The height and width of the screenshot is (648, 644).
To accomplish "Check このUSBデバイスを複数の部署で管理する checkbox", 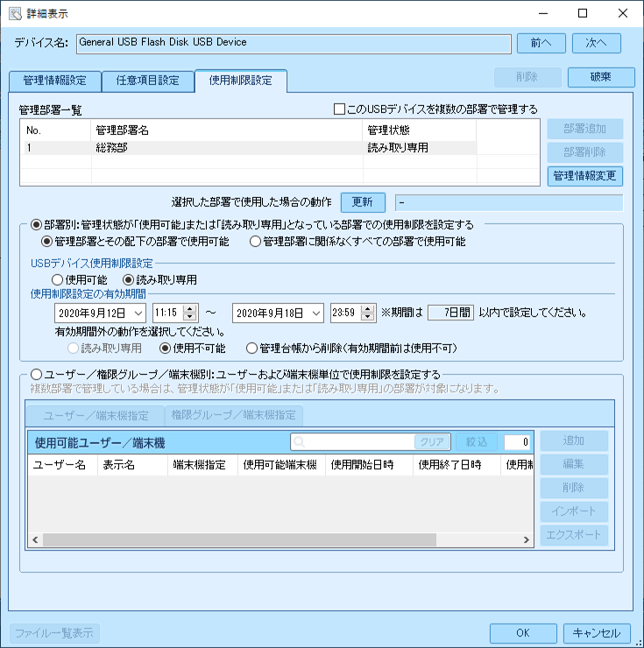I will click(x=339, y=109).
